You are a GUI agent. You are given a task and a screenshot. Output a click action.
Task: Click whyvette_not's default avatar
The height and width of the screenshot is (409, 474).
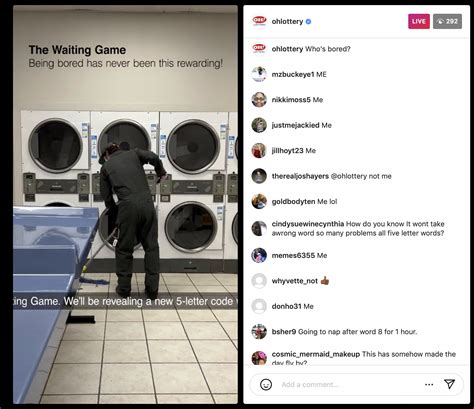(259, 281)
